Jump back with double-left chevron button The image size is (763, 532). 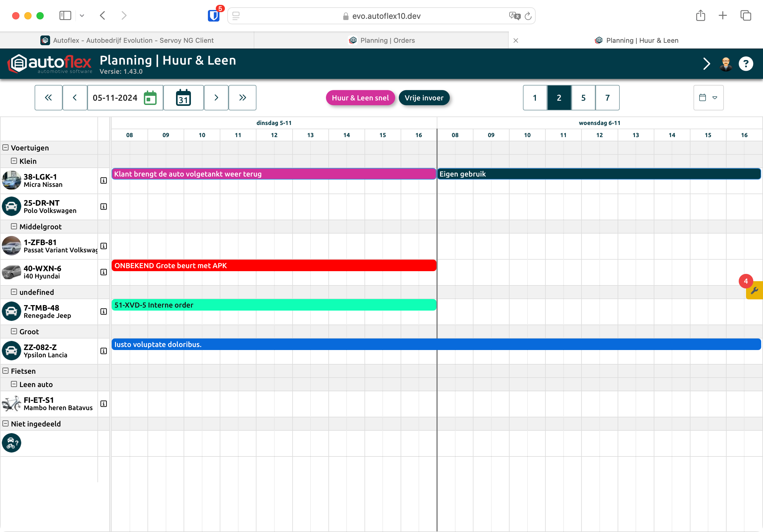48,98
